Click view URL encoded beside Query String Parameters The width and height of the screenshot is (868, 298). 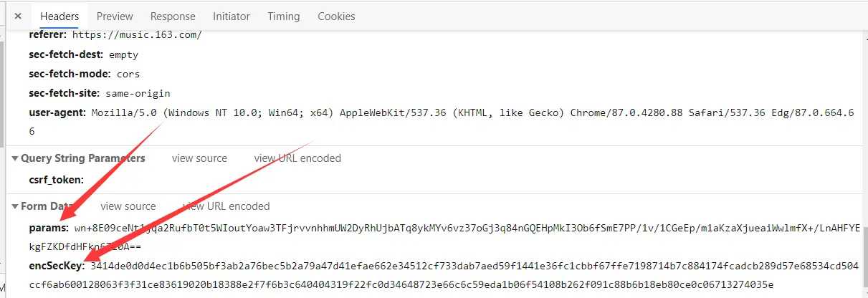297,158
